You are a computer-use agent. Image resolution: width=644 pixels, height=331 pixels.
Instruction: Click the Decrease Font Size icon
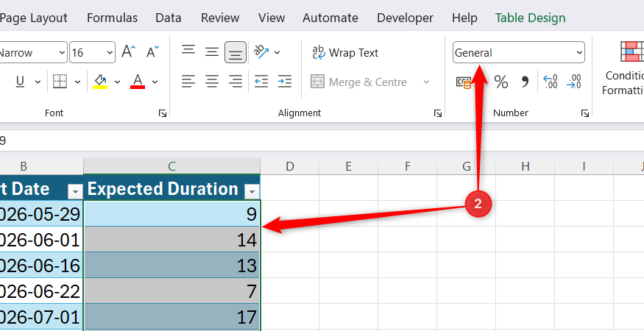152,52
